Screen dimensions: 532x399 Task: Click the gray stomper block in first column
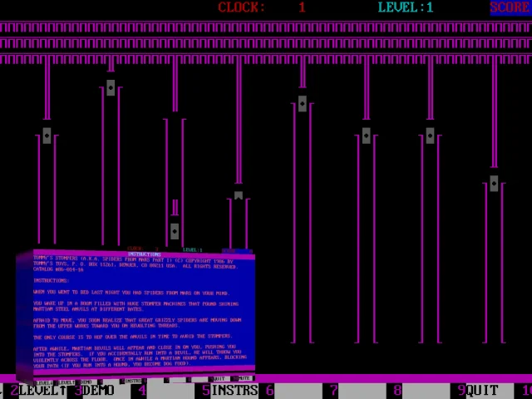click(x=47, y=135)
